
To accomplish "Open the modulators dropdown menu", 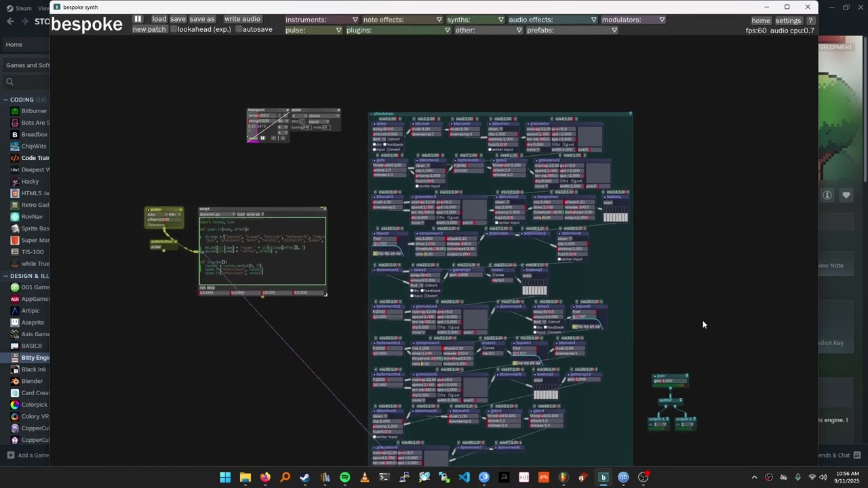I will (632, 20).
